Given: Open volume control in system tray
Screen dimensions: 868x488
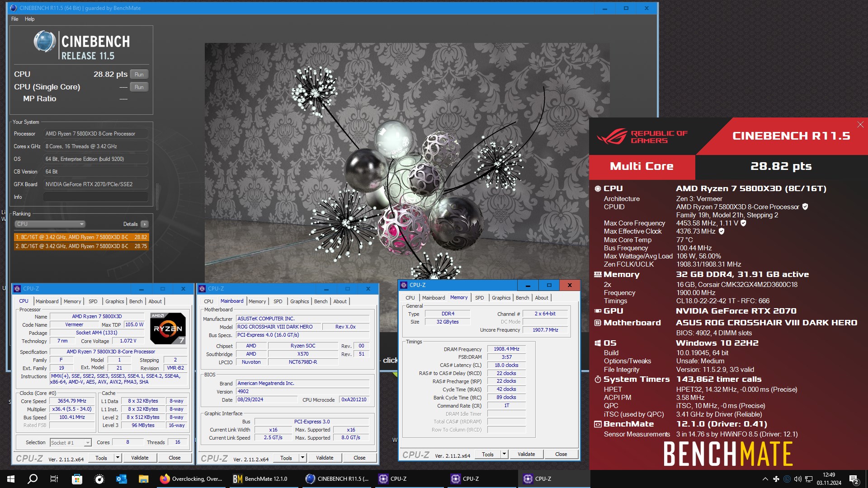Looking at the screenshot, I should [797, 479].
